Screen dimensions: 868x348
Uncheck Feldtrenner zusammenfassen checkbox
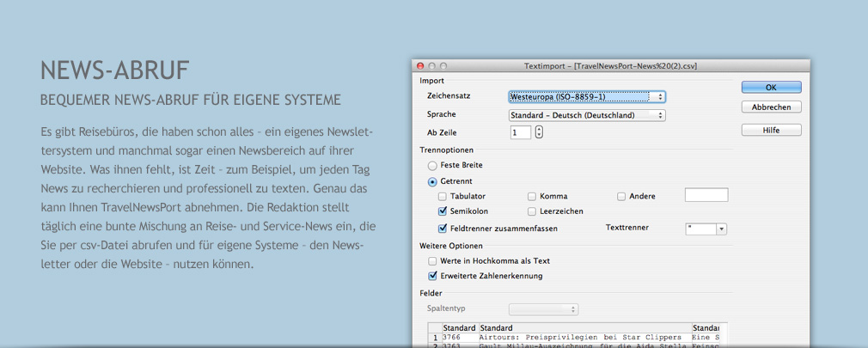click(443, 229)
